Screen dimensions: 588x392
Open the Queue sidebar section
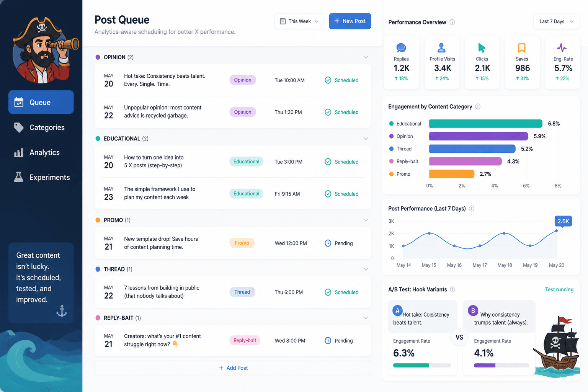(x=41, y=102)
